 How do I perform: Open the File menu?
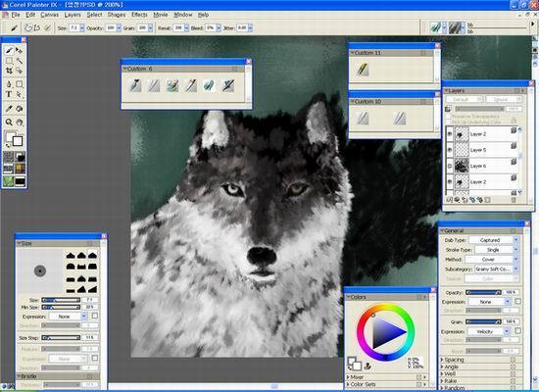pyautogui.click(x=16, y=15)
